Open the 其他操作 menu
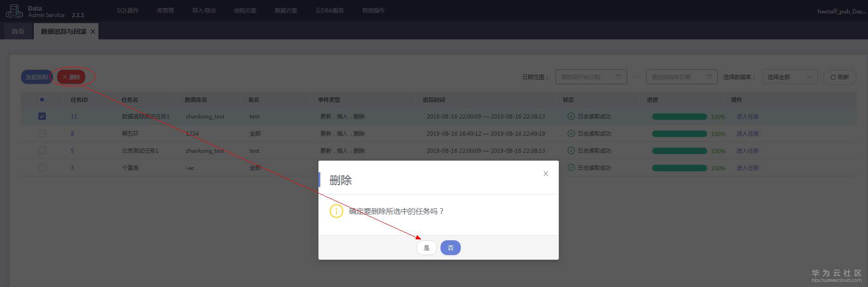 pyautogui.click(x=373, y=10)
